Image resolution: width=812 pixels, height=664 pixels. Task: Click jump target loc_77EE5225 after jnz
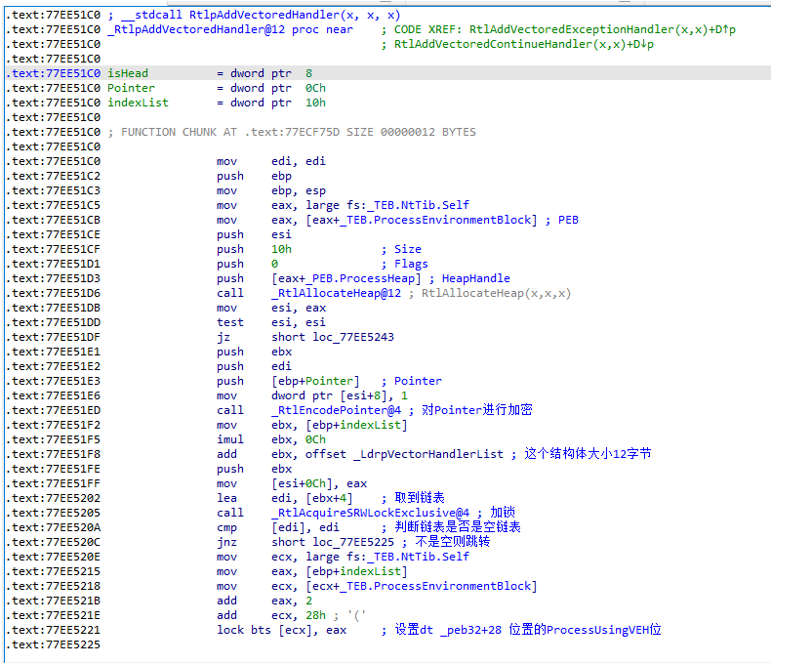[x=353, y=542]
